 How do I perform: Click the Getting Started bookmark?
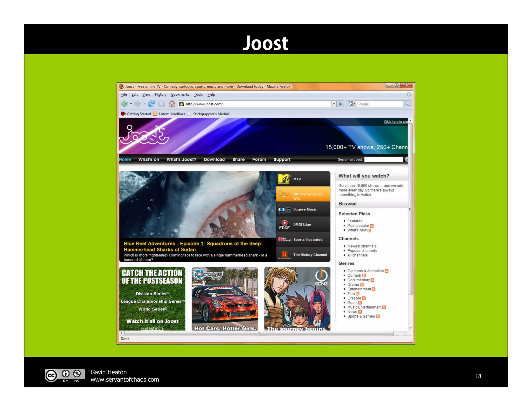(x=136, y=114)
